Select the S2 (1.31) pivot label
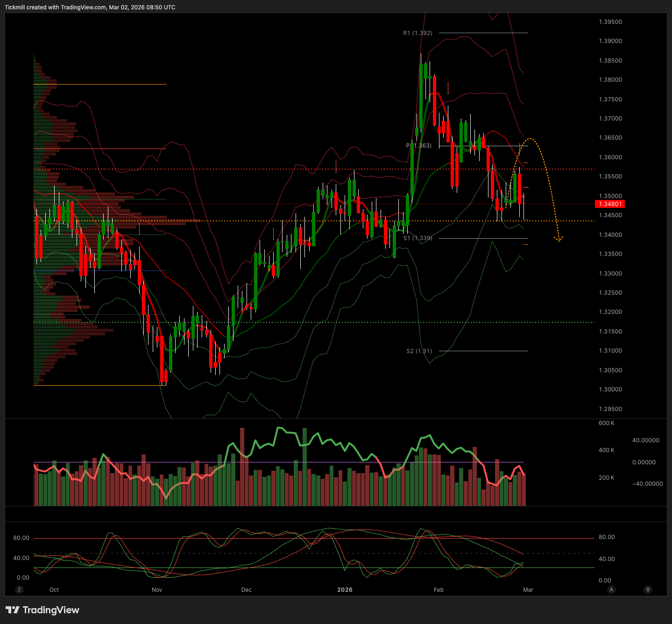The width and height of the screenshot is (672, 624). pos(419,351)
